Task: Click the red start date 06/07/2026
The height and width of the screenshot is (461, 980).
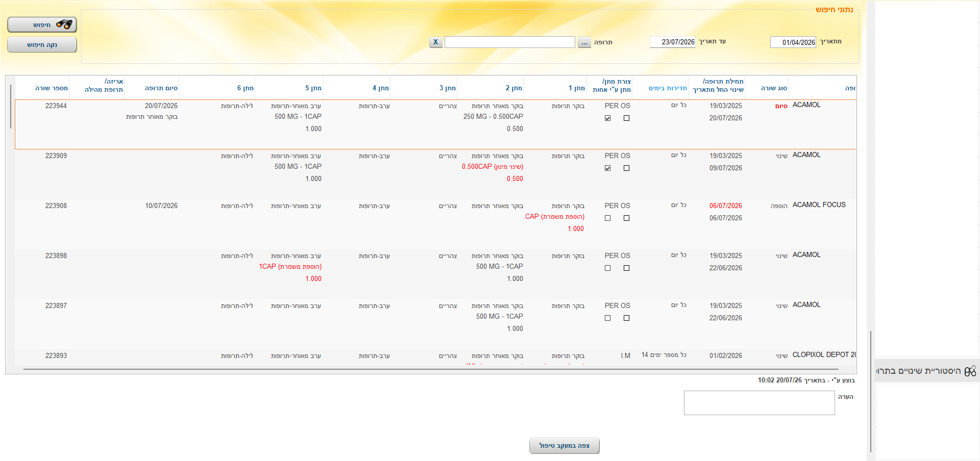Action: pos(726,206)
